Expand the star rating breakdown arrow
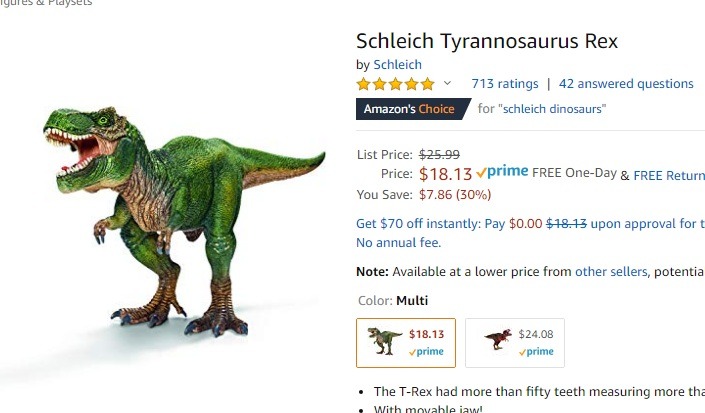 447,84
